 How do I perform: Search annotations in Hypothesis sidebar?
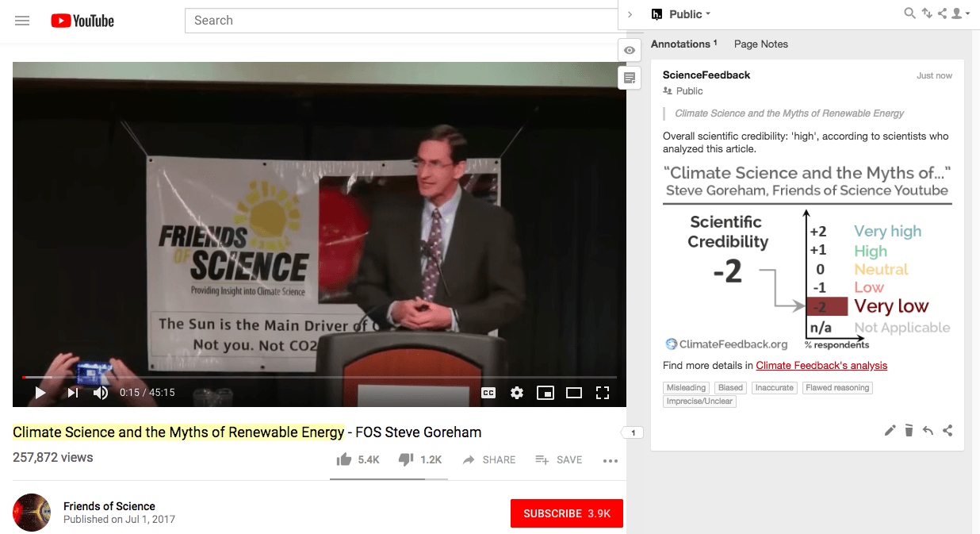pyautogui.click(x=910, y=13)
